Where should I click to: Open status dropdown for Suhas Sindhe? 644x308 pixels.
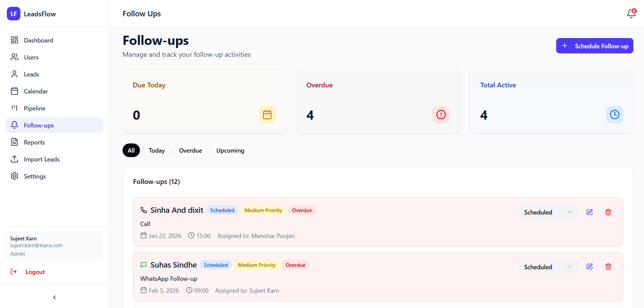coord(548,267)
